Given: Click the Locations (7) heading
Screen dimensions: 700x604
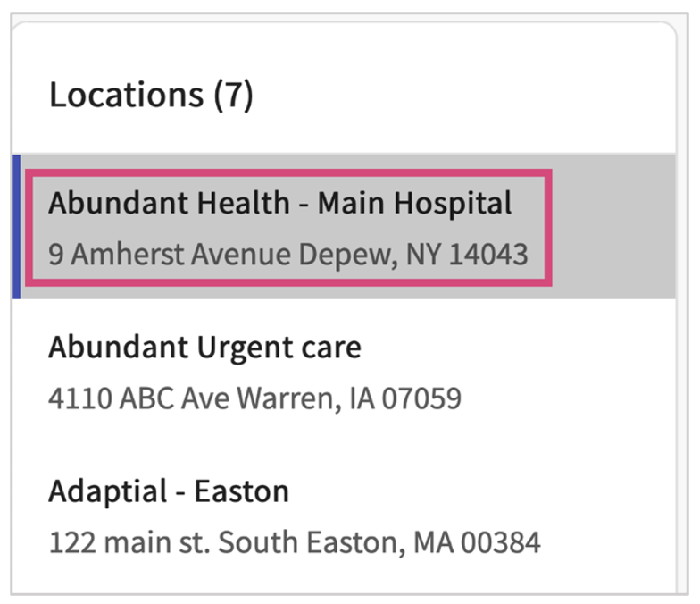Looking at the screenshot, I should [x=151, y=94].
